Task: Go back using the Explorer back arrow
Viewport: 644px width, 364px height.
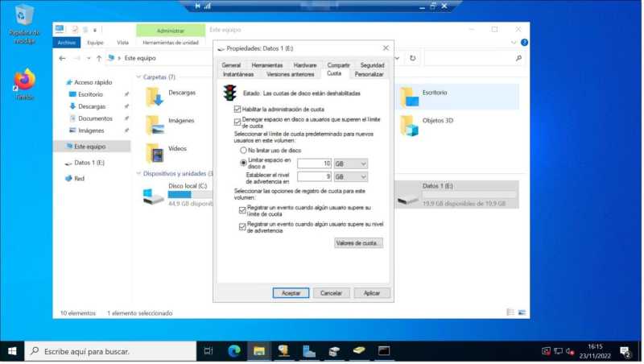Action: pyautogui.click(x=62, y=58)
